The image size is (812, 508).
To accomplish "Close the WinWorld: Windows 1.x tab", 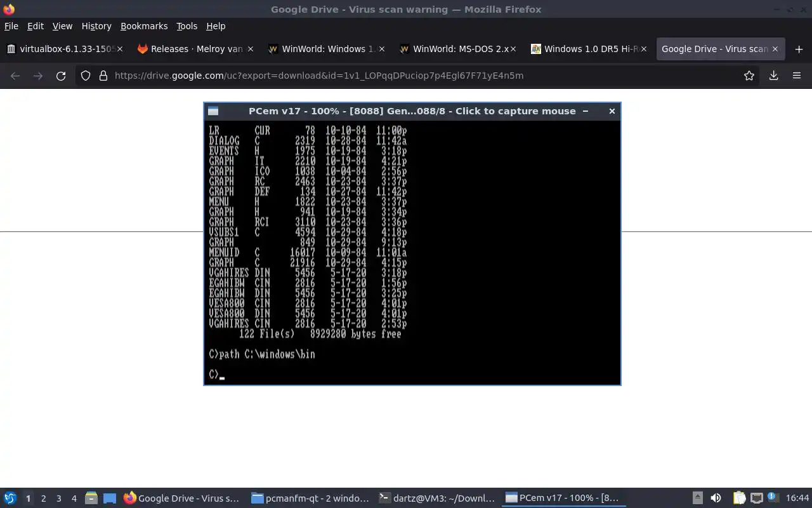I will 382,49.
